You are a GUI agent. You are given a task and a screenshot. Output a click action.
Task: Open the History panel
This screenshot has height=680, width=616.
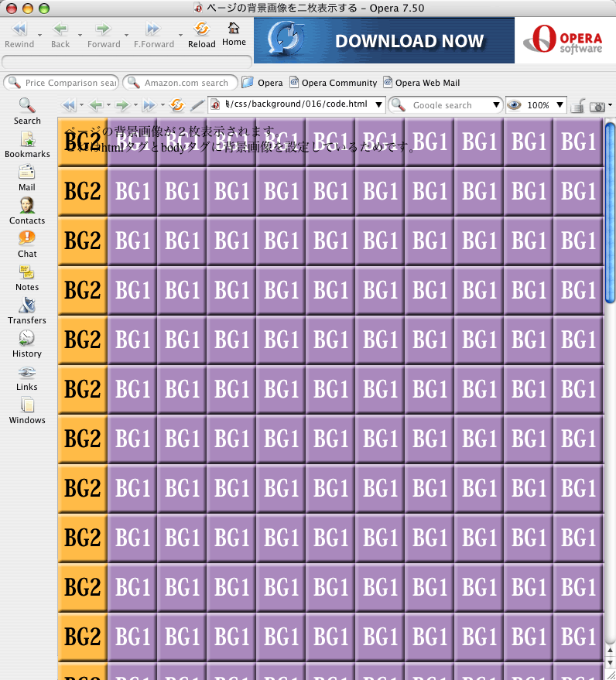coord(27,343)
